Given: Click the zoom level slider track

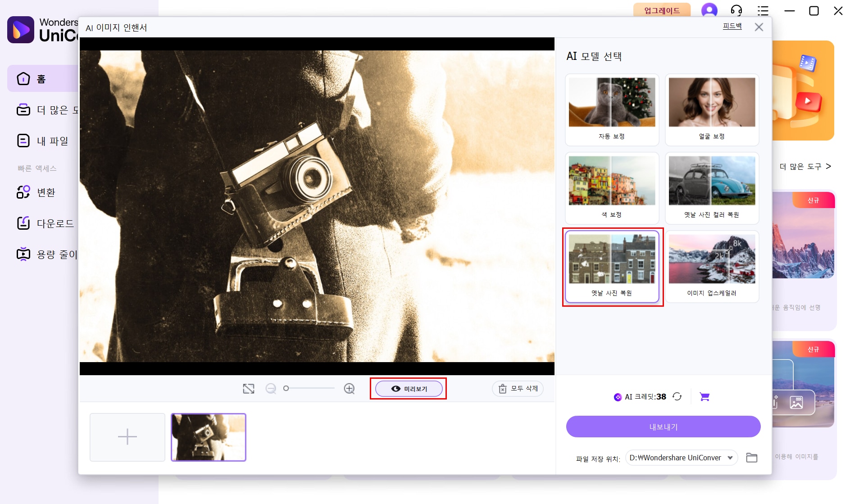Looking at the screenshot, I should coord(310,388).
